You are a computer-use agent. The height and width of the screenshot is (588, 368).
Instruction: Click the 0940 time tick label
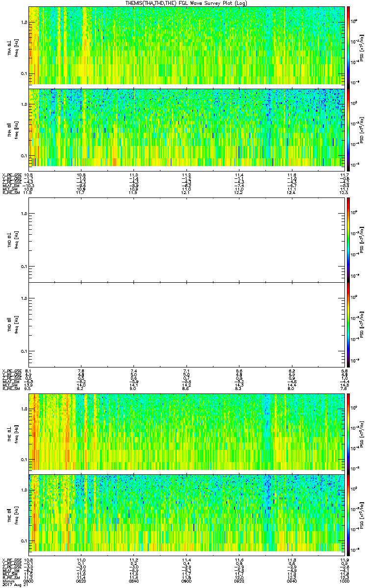pos(291,581)
